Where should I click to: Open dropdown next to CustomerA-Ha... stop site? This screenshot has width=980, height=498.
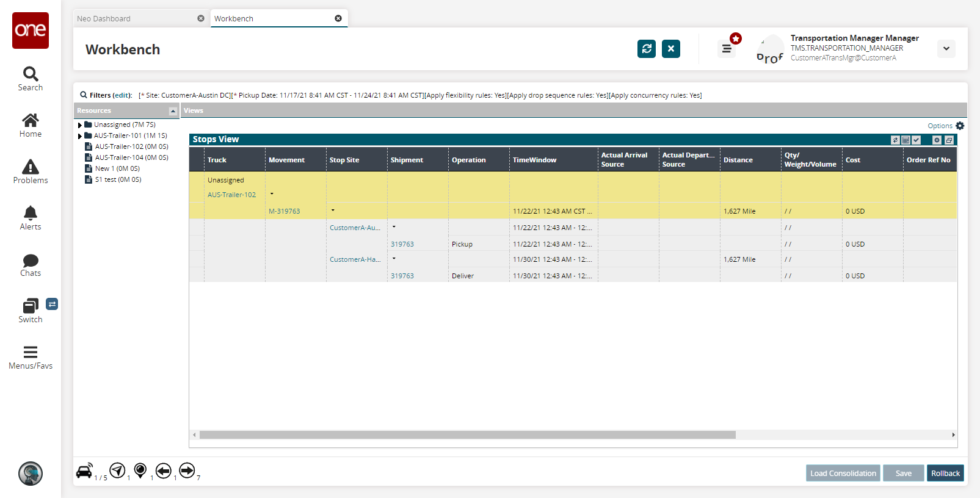(394, 259)
